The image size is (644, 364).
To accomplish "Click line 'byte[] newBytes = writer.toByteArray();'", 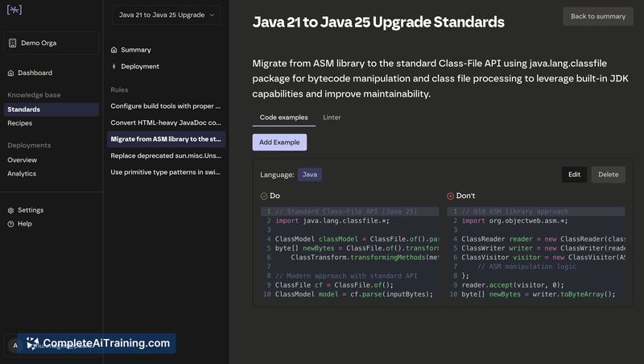I will [x=539, y=294].
